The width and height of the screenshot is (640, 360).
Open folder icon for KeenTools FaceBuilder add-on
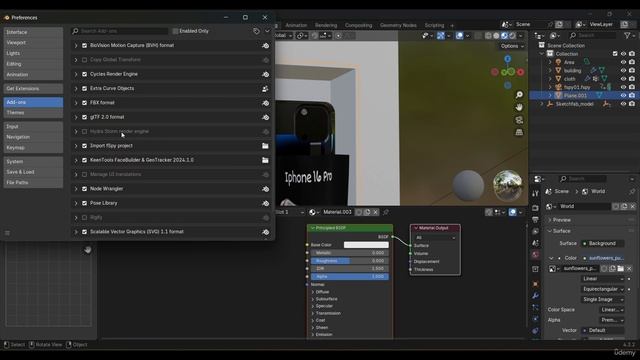coord(265,160)
